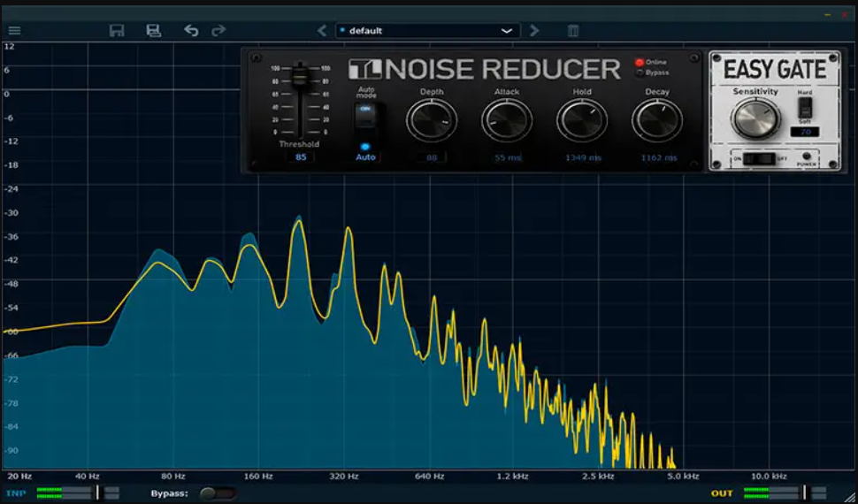
Task: Click the Decay value 1162 ms
Action: tap(659, 157)
